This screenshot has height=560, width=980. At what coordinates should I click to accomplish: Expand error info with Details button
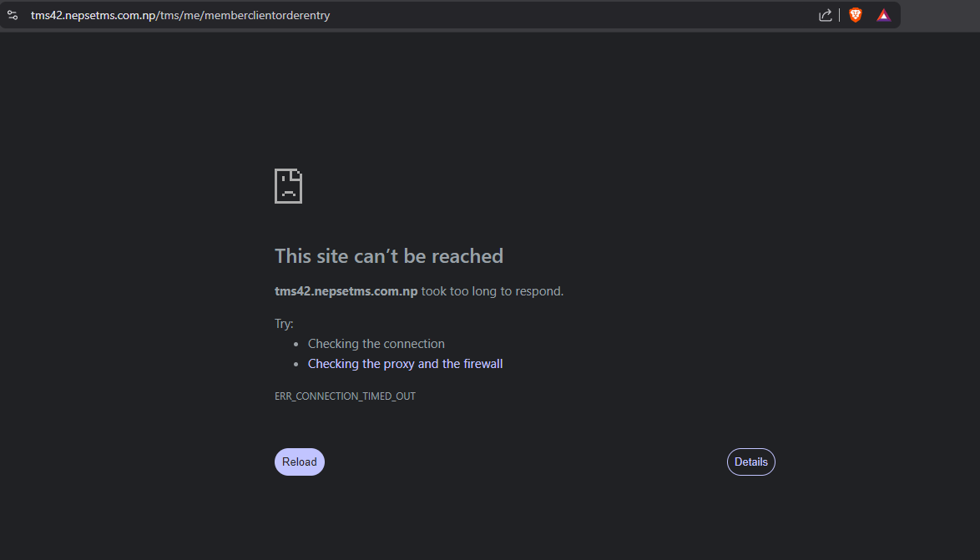pos(750,462)
